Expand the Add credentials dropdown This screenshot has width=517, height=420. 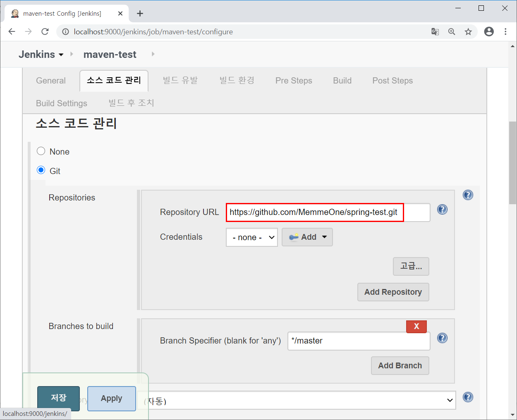tap(307, 237)
